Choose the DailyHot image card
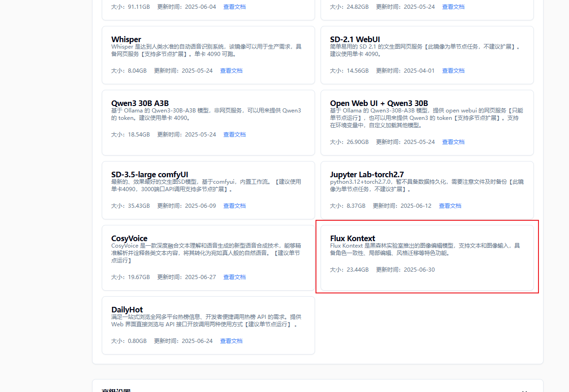 tap(208, 325)
